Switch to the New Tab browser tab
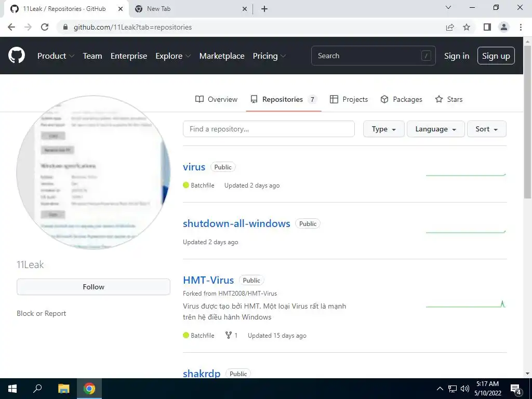 (190, 9)
